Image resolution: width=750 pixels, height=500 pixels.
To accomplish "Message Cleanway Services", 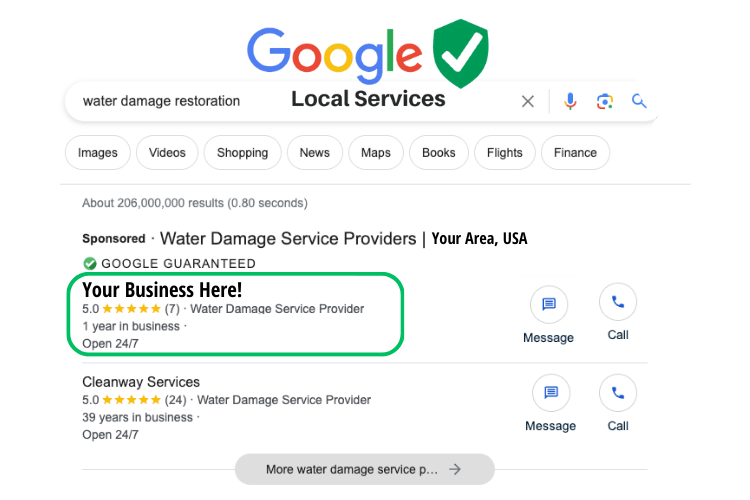I will click(551, 393).
